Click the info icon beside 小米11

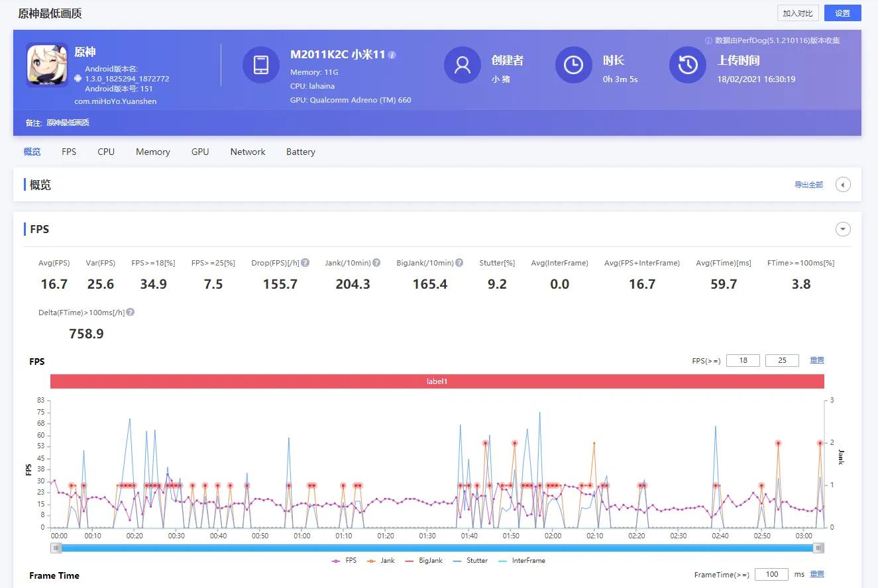(392, 55)
